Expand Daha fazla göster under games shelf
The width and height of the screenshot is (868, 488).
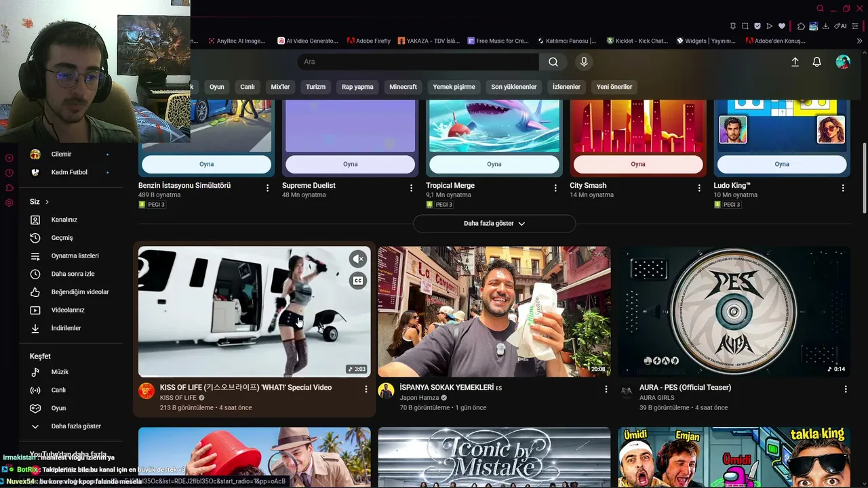494,223
